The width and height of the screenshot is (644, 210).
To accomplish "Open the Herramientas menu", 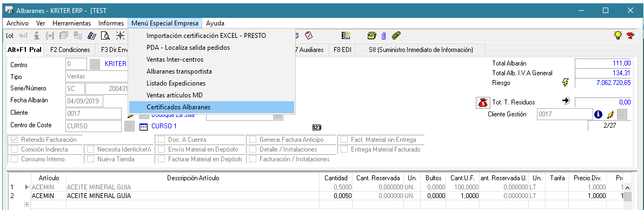I will coord(71,23).
